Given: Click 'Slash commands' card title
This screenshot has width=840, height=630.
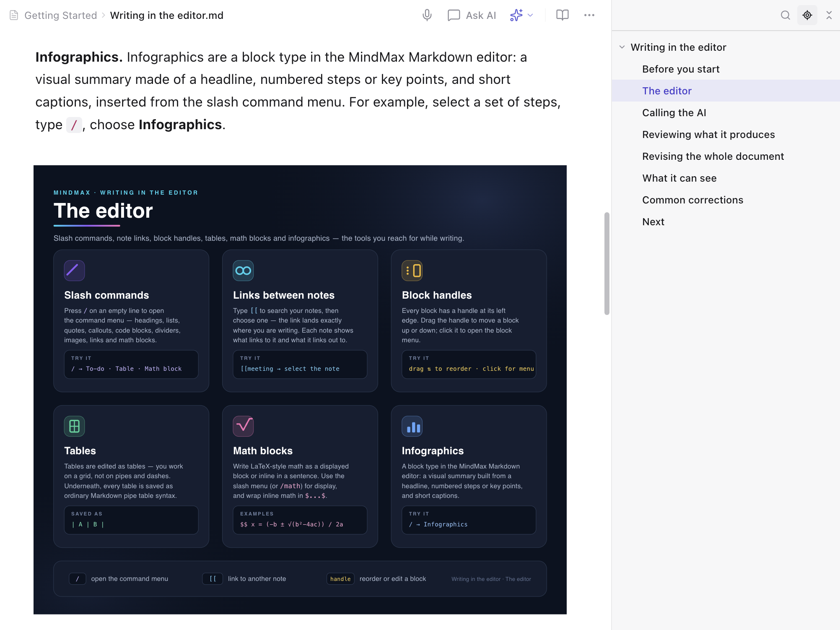Looking at the screenshot, I should (x=106, y=295).
